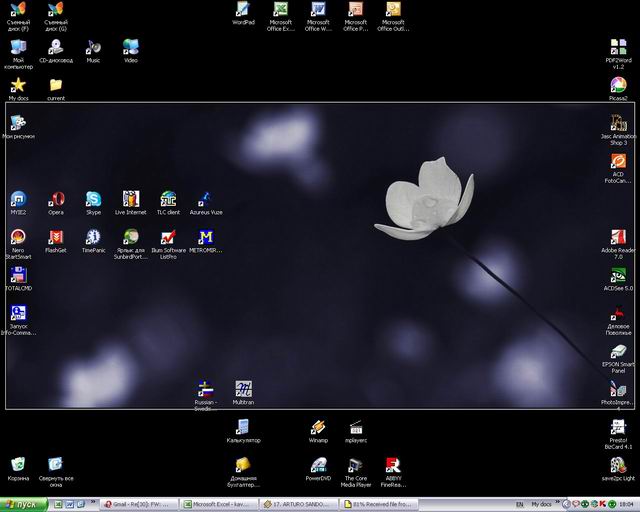This screenshot has width=640, height=512.
Task: Select the Live Internet desktop icon
Action: tap(131, 203)
